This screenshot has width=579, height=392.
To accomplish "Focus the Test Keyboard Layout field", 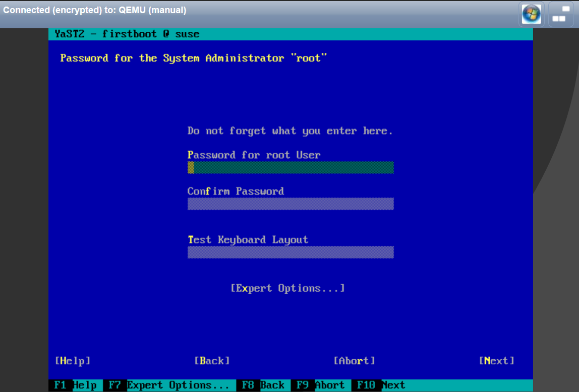I will (291, 252).
